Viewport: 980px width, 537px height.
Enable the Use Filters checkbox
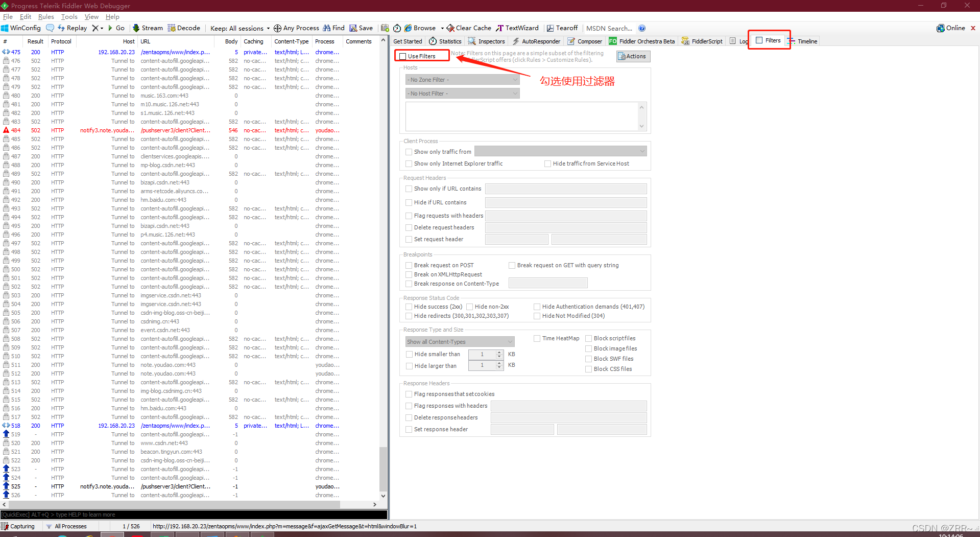(403, 56)
